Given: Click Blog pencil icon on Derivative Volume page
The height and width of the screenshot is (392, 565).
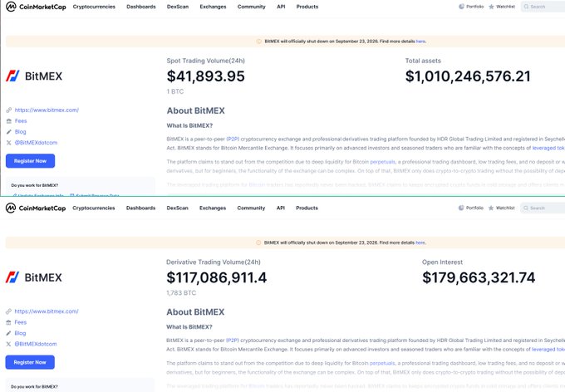Looking at the screenshot, I should [8, 333].
